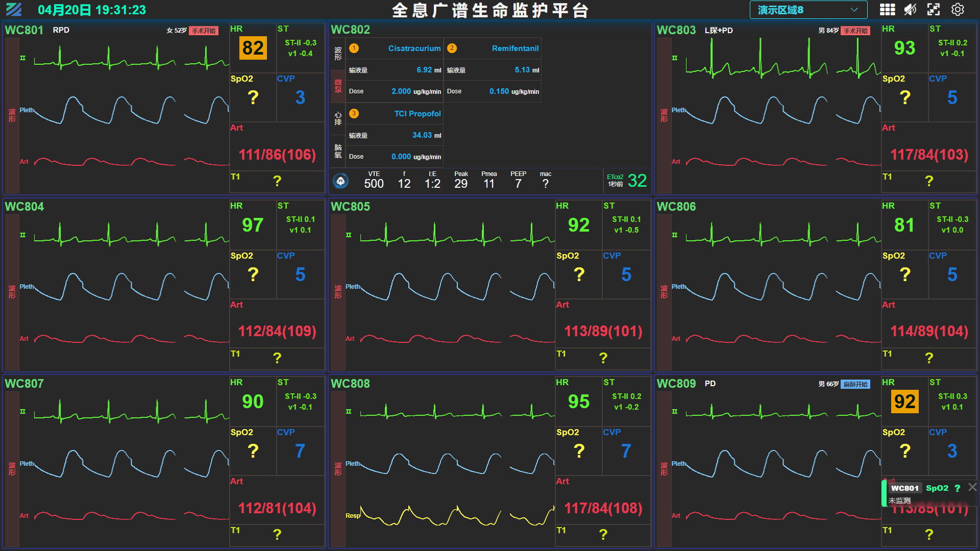This screenshot has height=551, width=980.
Task: Click the 波形 side tab of WC808
Action: 338,468
